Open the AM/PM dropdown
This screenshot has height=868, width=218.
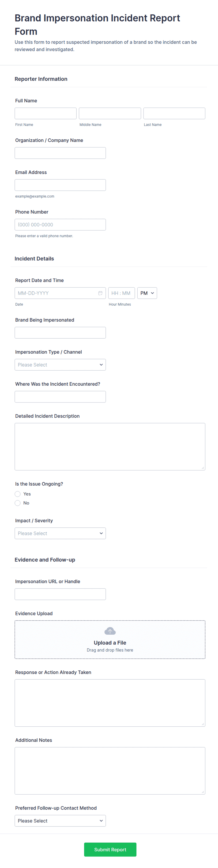click(x=147, y=293)
